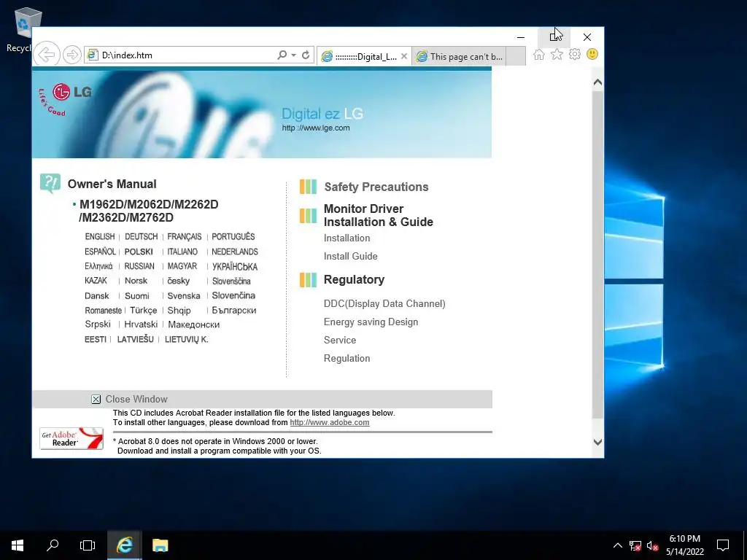Select the Türkçe manual
747x560 pixels.
144,310
